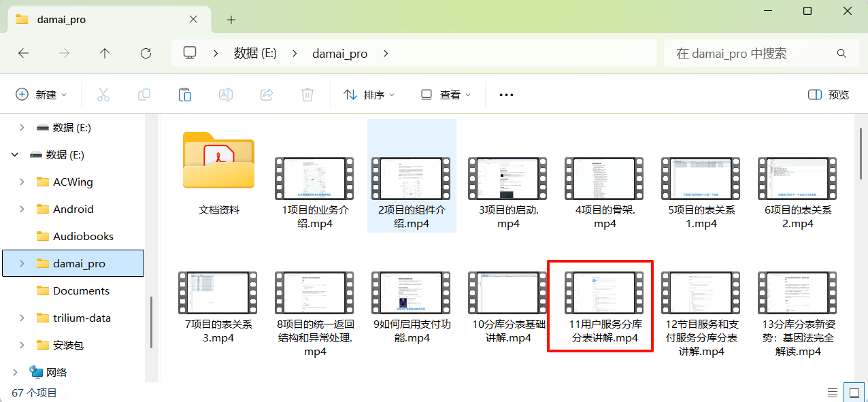This screenshot has height=402, width=868.
Task: Click chevron between 数据 (E:) and damai_pro
Action: (295, 53)
